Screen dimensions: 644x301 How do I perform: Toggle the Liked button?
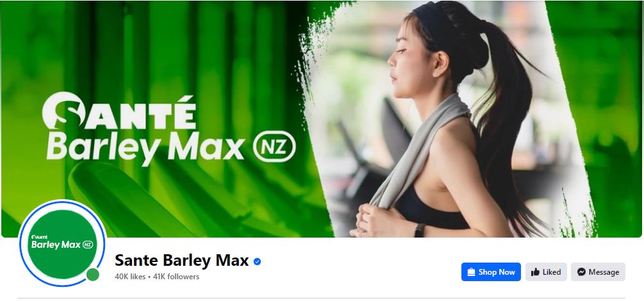tap(546, 272)
